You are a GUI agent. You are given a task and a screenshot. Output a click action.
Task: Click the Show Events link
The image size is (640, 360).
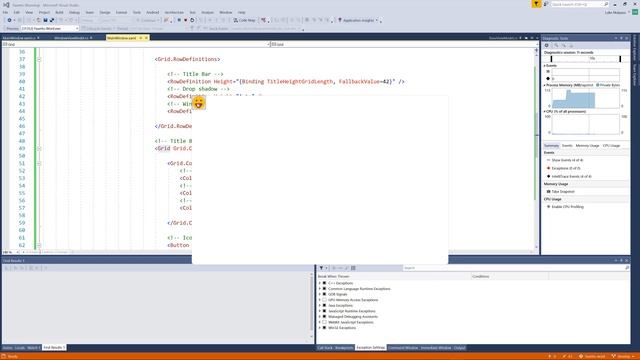567,160
